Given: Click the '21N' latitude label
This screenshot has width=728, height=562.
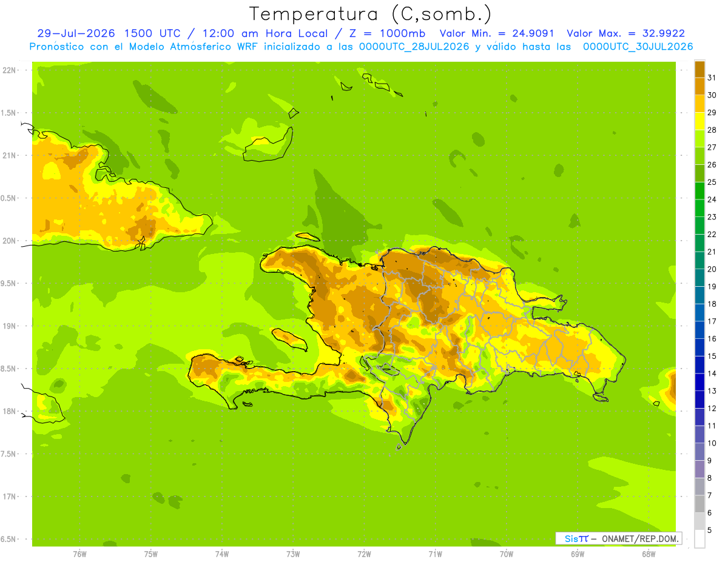Looking at the screenshot, I should tap(9, 156).
